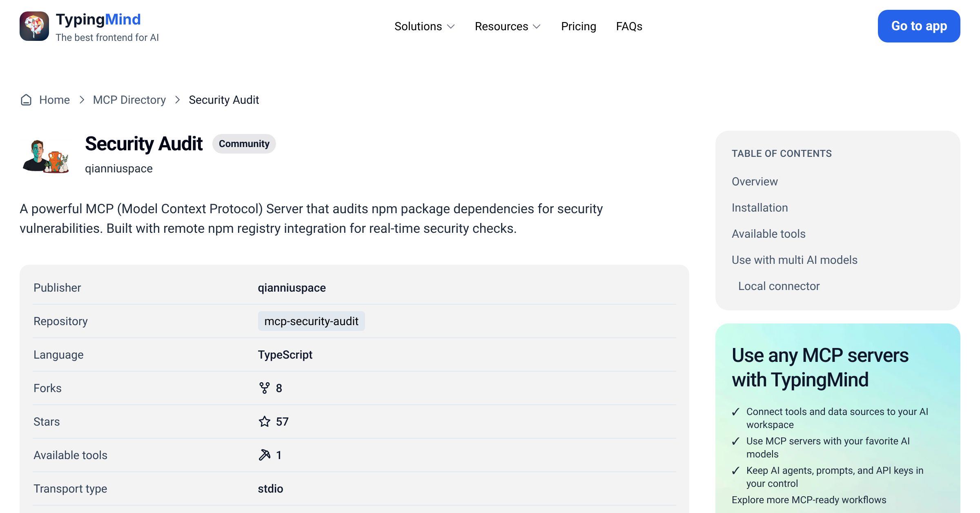Click the star icon beside 57
This screenshot has width=980, height=513.
coord(265,422)
